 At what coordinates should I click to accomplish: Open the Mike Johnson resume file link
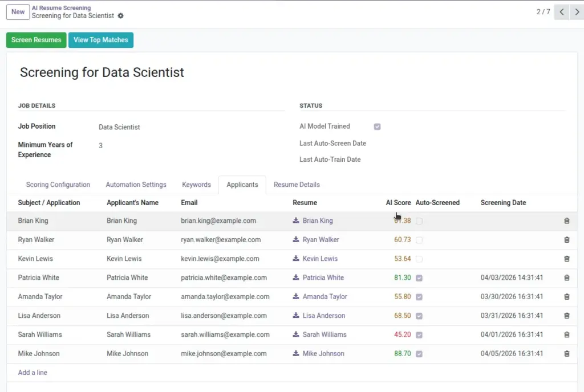pyautogui.click(x=323, y=353)
